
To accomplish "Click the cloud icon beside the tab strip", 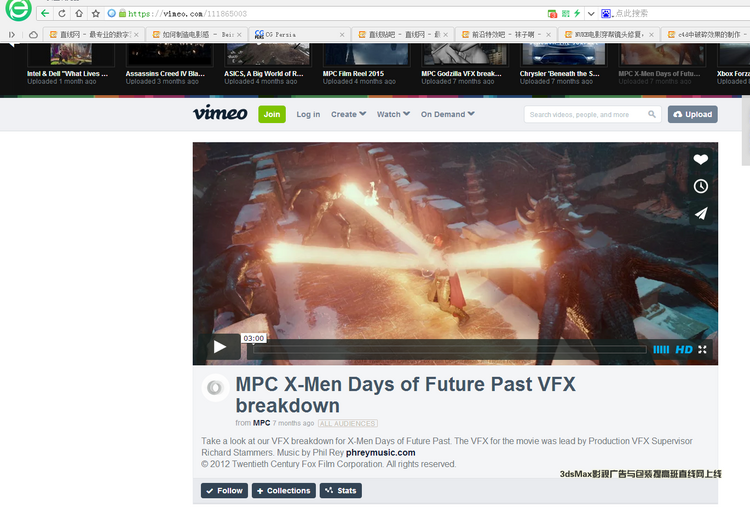I will (33, 34).
